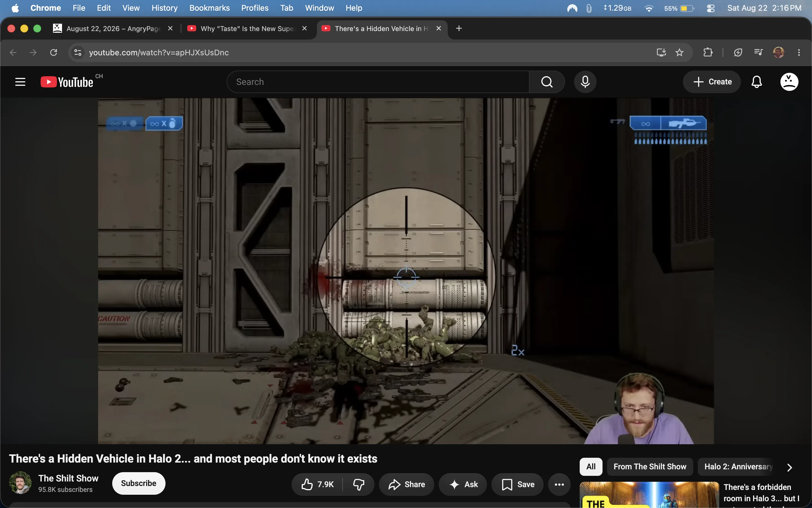This screenshot has height=508, width=812.
Task: Open the History menu
Action: click(x=164, y=8)
